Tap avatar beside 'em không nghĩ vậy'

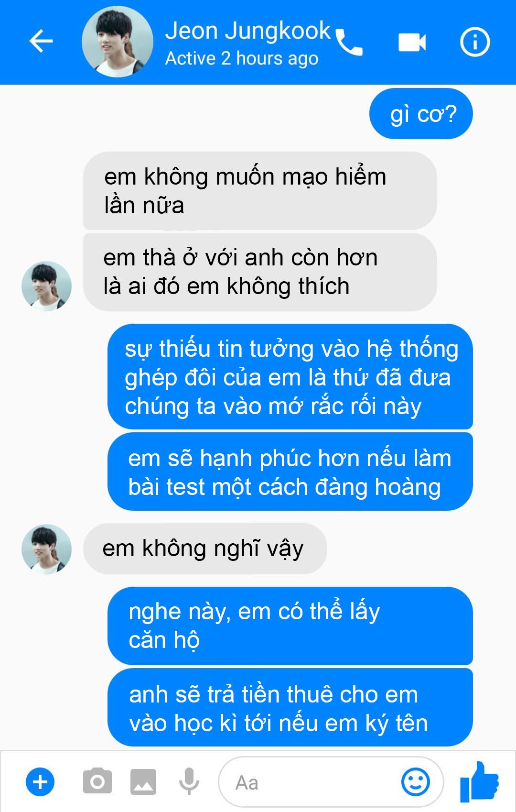coord(46,549)
